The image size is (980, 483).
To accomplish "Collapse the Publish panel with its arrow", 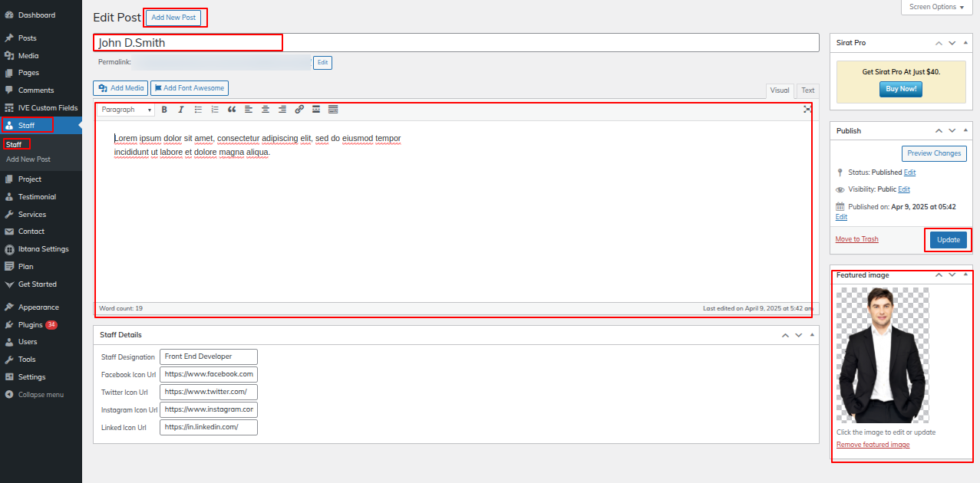I will tap(965, 131).
